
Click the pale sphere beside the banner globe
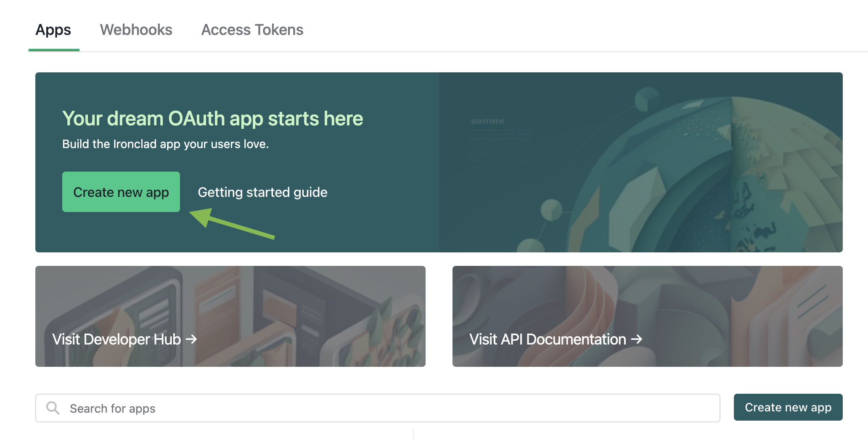click(551, 210)
